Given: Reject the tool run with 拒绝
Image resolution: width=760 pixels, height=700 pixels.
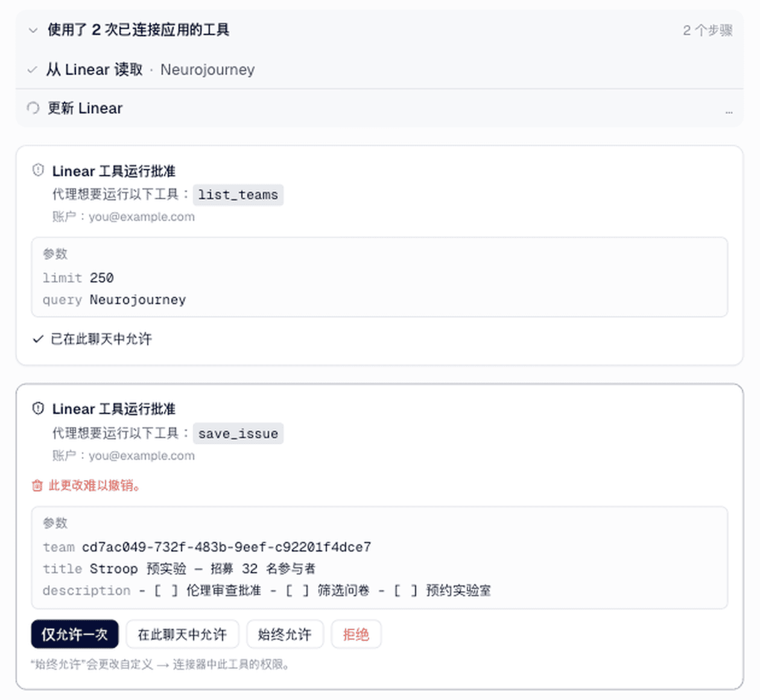Looking at the screenshot, I should 356,634.
